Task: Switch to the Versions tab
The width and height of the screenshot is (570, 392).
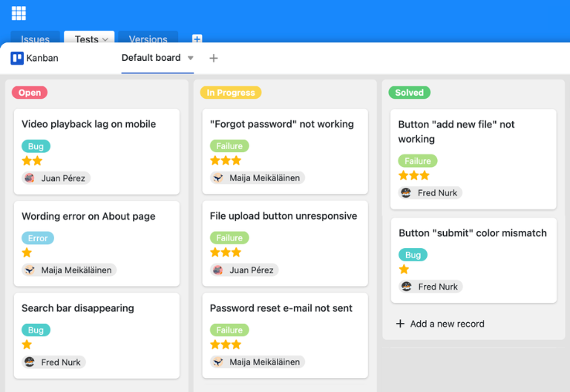Action: 148,39
